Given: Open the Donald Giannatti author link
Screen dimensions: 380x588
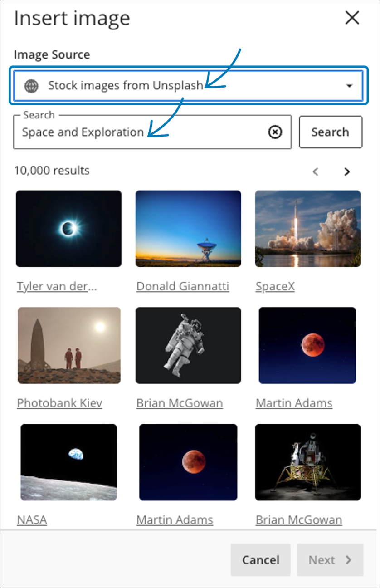Looking at the screenshot, I should pos(183,286).
